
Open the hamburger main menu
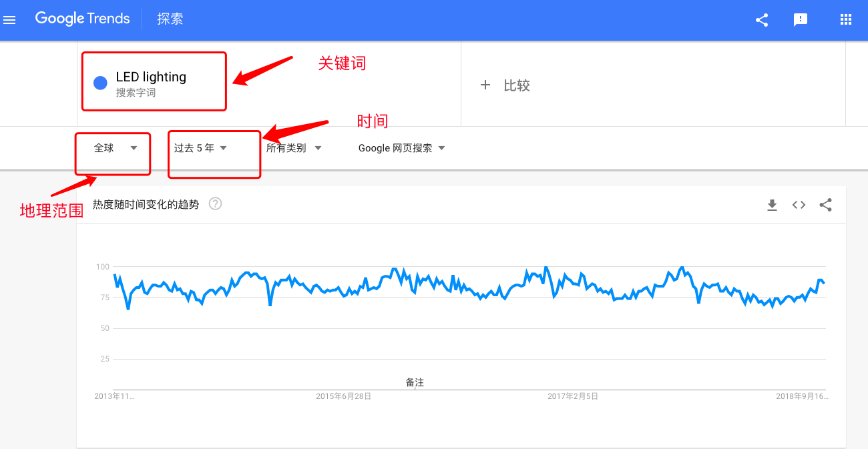tap(9, 20)
